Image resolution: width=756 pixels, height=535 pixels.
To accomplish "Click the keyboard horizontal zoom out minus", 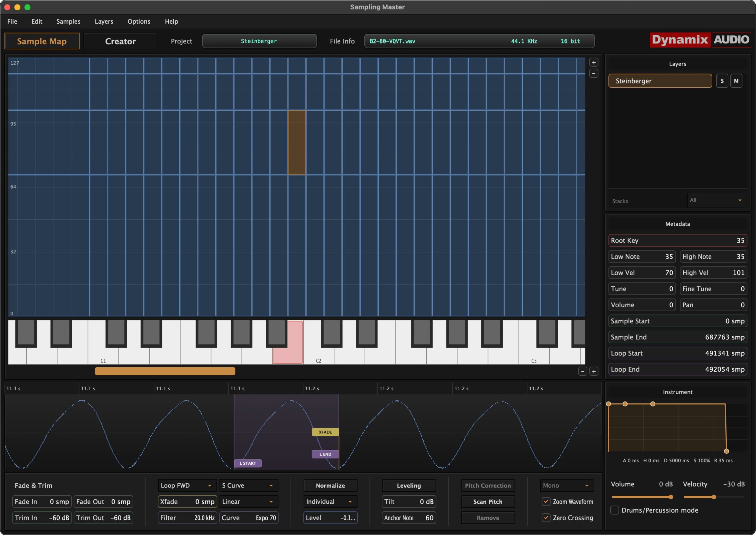I will (582, 372).
